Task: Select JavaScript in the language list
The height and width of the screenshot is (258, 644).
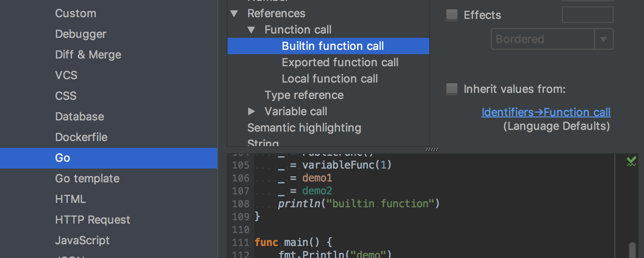Action: pos(82,240)
